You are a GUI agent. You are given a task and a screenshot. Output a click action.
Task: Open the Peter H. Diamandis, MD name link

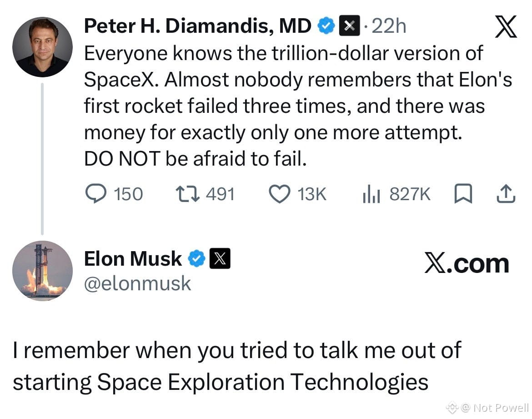click(x=198, y=26)
